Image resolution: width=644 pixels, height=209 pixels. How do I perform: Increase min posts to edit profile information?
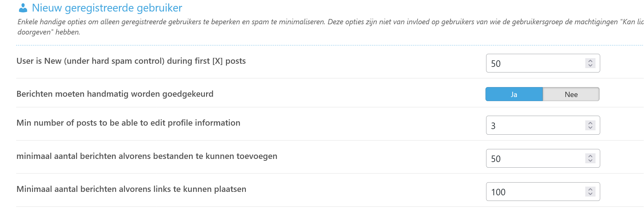click(x=590, y=123)
